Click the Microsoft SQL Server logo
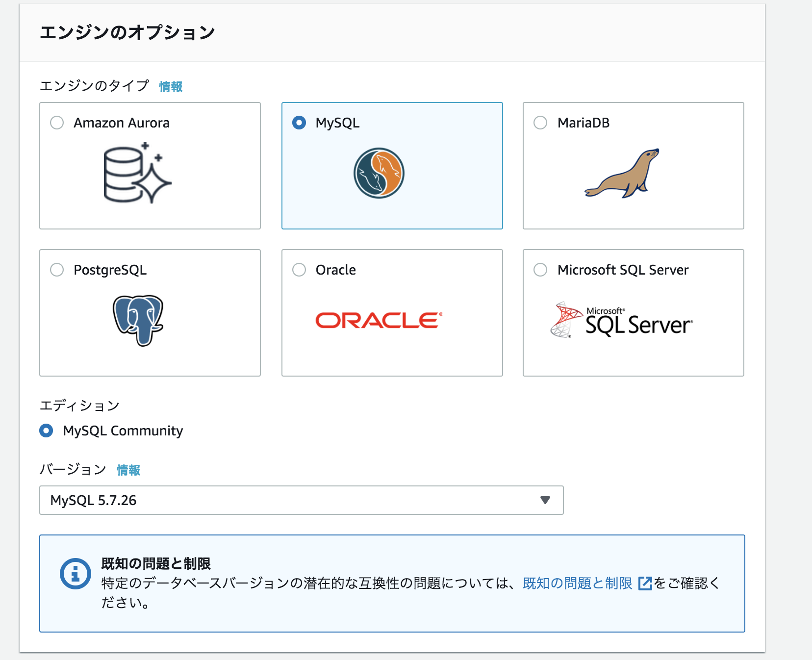This screenshot has height=660, width=812. [x=622, y=320]
